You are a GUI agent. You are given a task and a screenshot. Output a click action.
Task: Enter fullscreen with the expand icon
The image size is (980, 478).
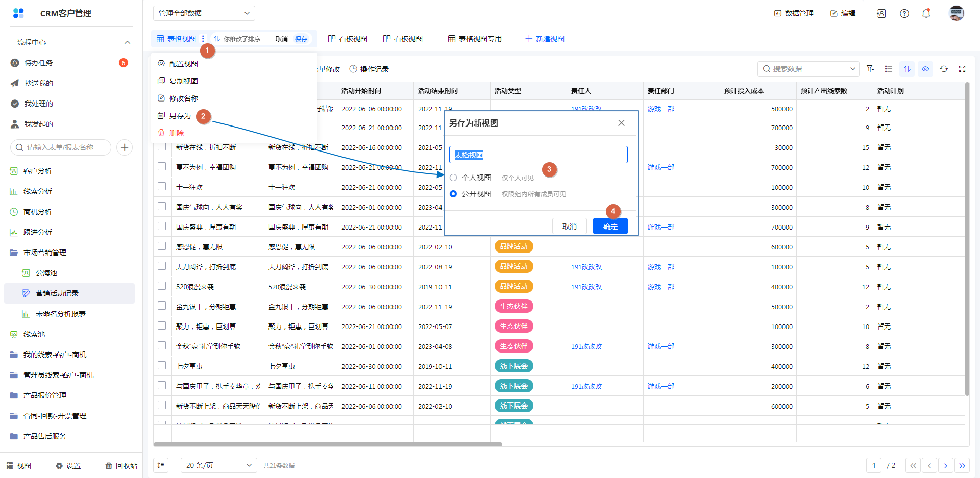[x=962, y=69]
